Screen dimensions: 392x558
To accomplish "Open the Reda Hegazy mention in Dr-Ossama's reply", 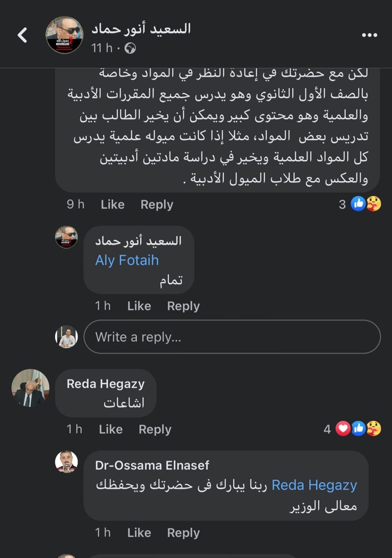I will coord(314,485).
